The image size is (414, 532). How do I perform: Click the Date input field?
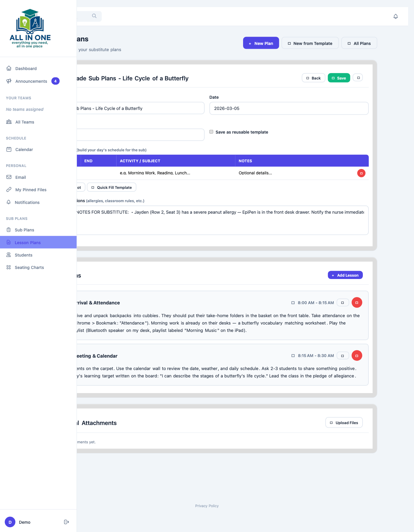click(289, 108)
